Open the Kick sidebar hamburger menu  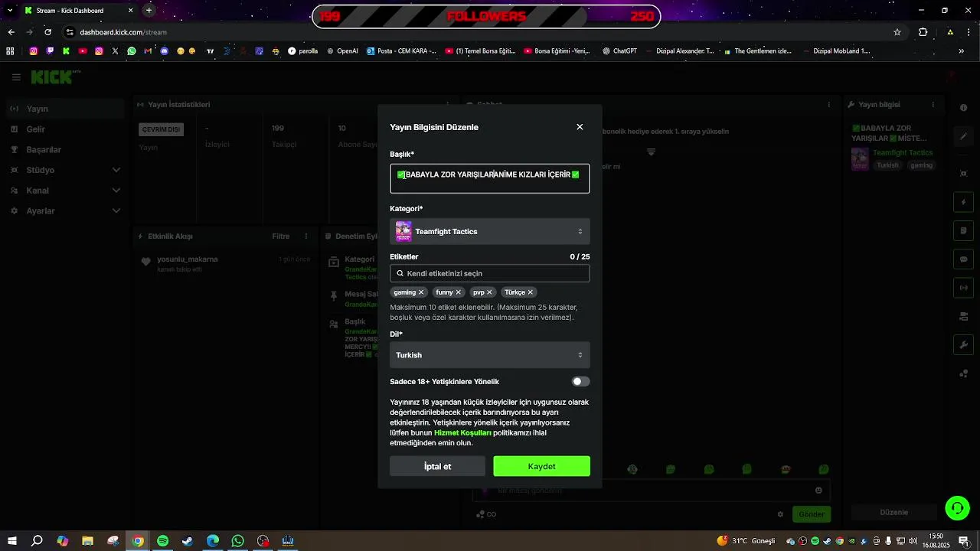[16, 77]
